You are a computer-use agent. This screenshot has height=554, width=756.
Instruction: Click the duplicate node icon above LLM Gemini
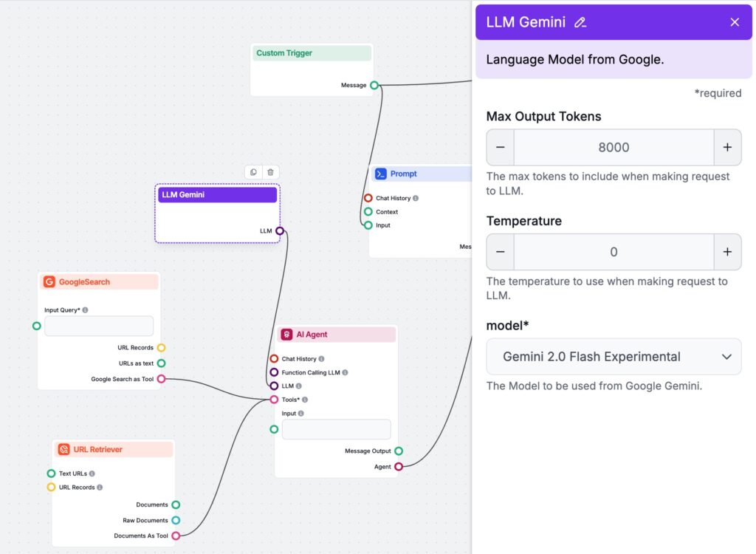(254, 172)
